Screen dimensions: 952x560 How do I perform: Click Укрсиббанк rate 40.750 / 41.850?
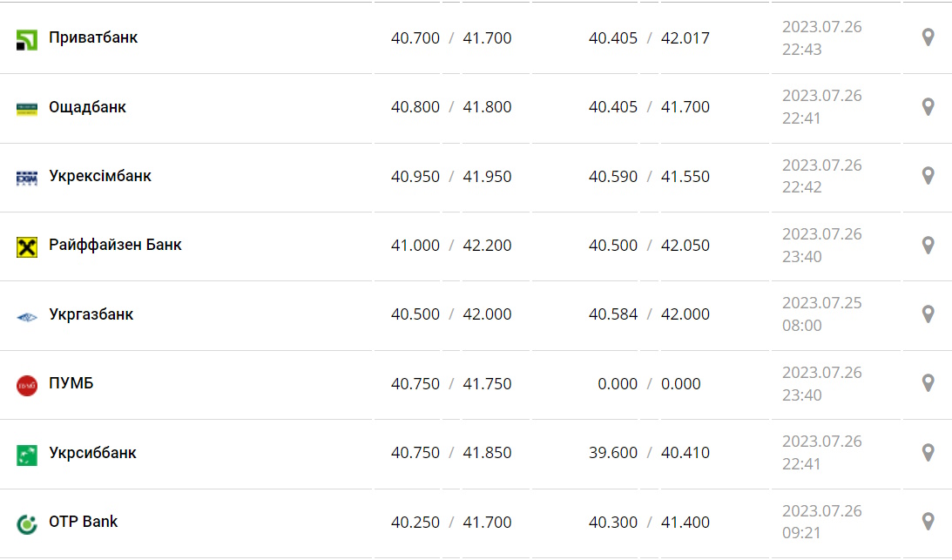pos(451,453)
